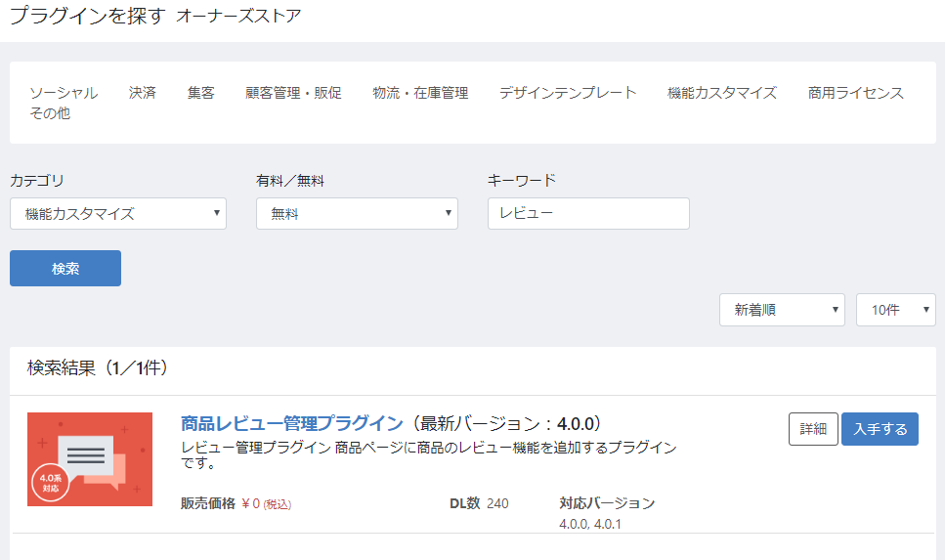
Task: Select the デザインテンプレート category
Action: tap(568, 93)
